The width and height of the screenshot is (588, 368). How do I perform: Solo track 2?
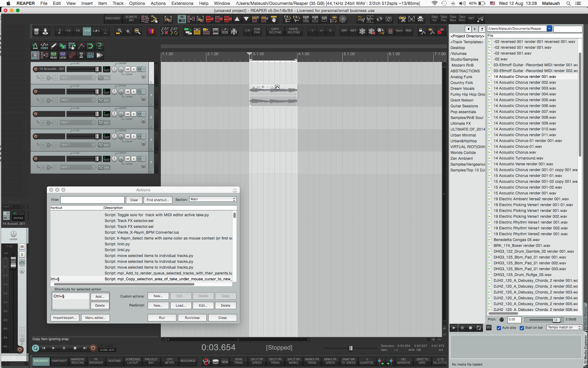134,92
